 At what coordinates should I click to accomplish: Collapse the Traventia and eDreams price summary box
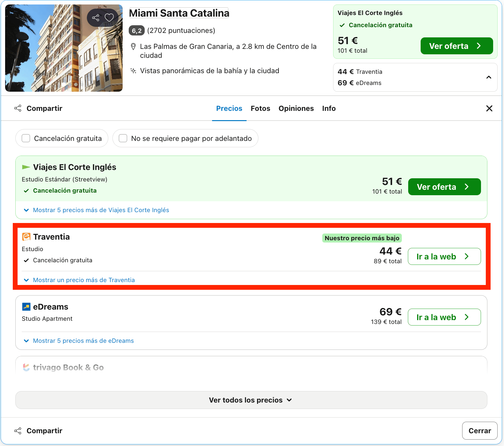coord(489,77)
